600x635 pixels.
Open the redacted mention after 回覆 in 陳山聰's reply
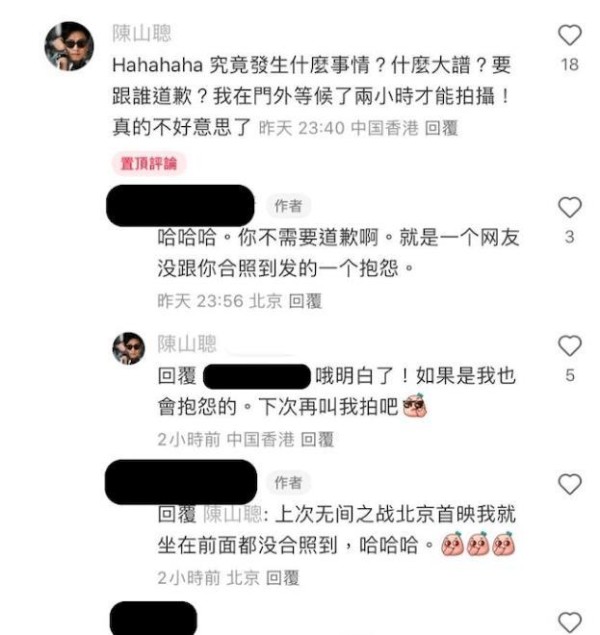tap(257, 377)
